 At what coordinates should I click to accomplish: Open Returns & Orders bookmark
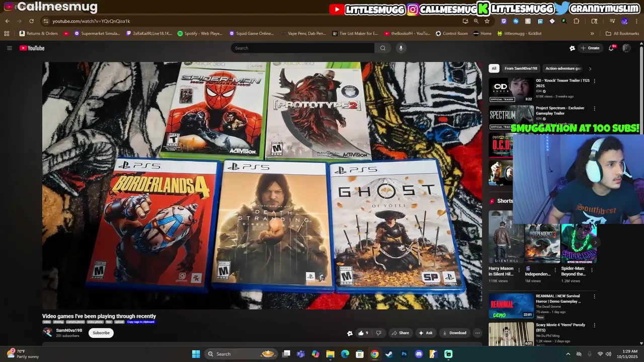point(39,34)
